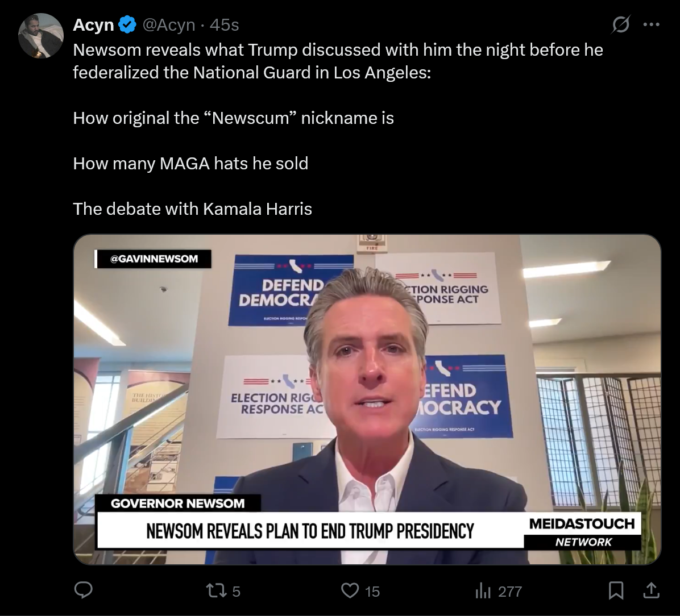The width and height of the screenshot is (680, 616).
Task: Bookmark this post
Action: [x=616, y=590]
